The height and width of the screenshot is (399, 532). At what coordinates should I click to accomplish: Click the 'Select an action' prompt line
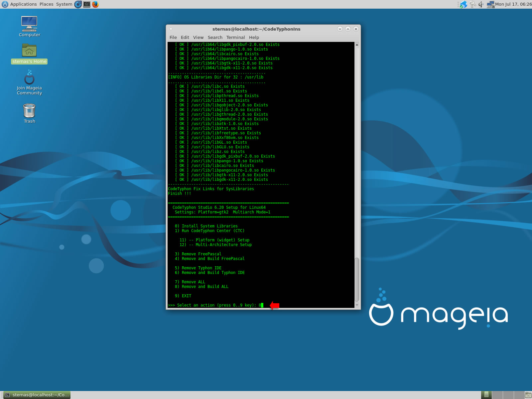point(215,305)
